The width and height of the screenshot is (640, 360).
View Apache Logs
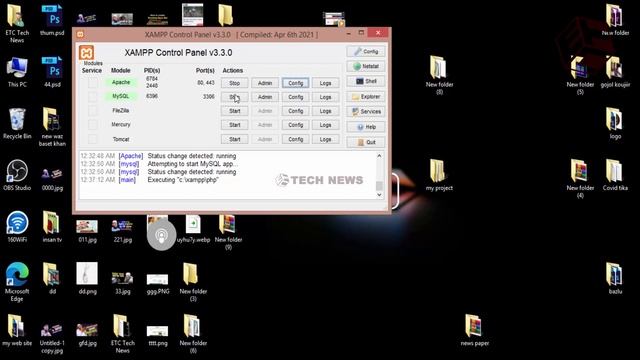point(325,83)
